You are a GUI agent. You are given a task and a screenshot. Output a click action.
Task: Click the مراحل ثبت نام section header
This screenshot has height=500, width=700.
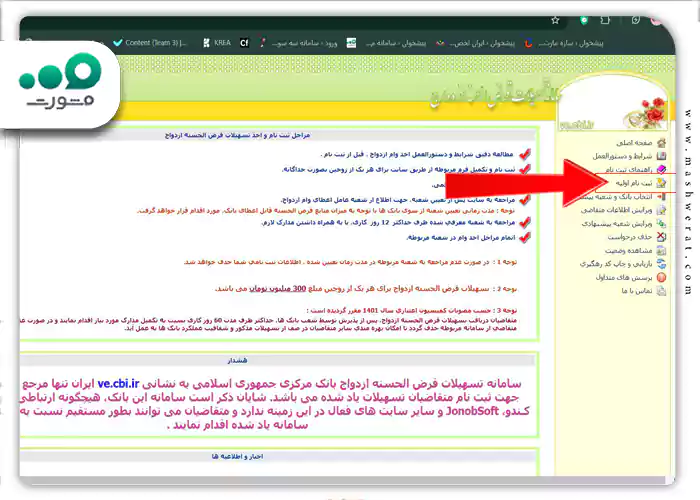[238, 135]
